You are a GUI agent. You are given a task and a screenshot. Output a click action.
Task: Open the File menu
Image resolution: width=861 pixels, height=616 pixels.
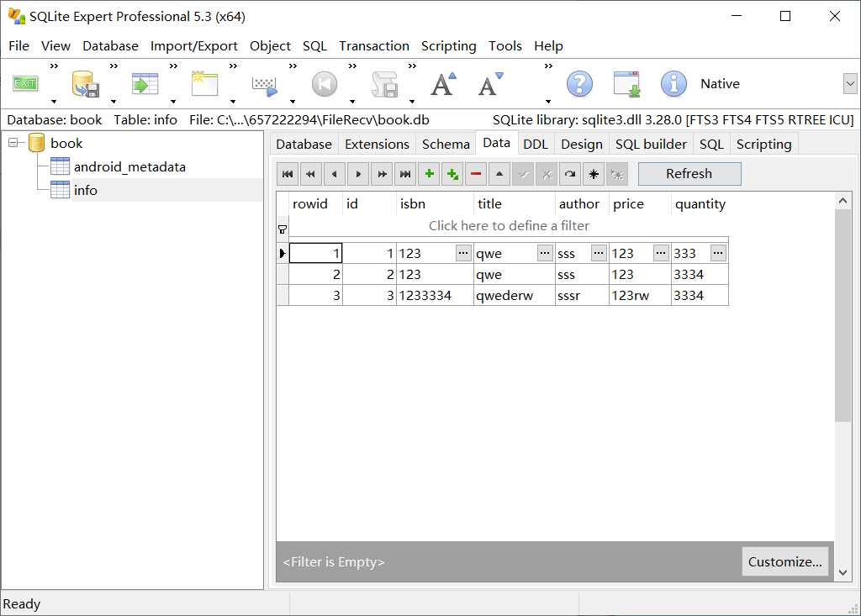(x=18, y=46)
